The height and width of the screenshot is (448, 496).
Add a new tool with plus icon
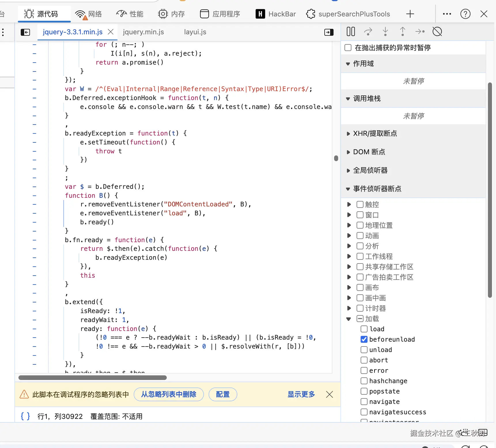pos(410,14)
